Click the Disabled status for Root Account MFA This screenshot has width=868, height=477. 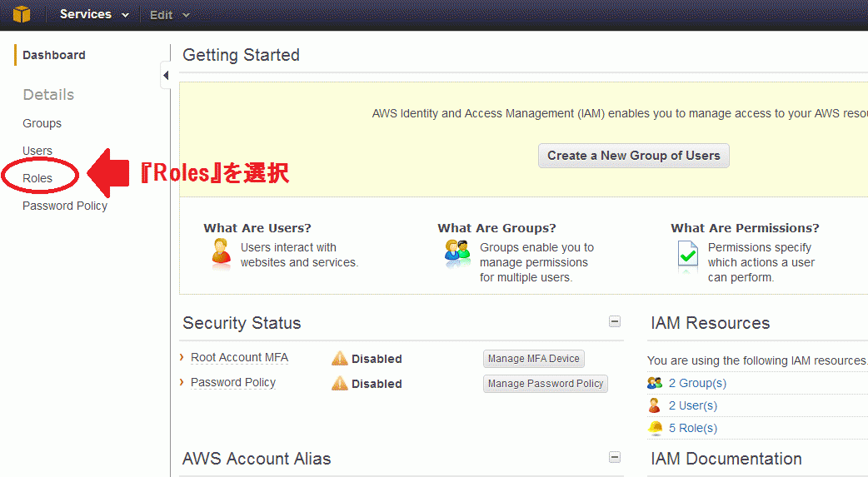coord(377,359)
